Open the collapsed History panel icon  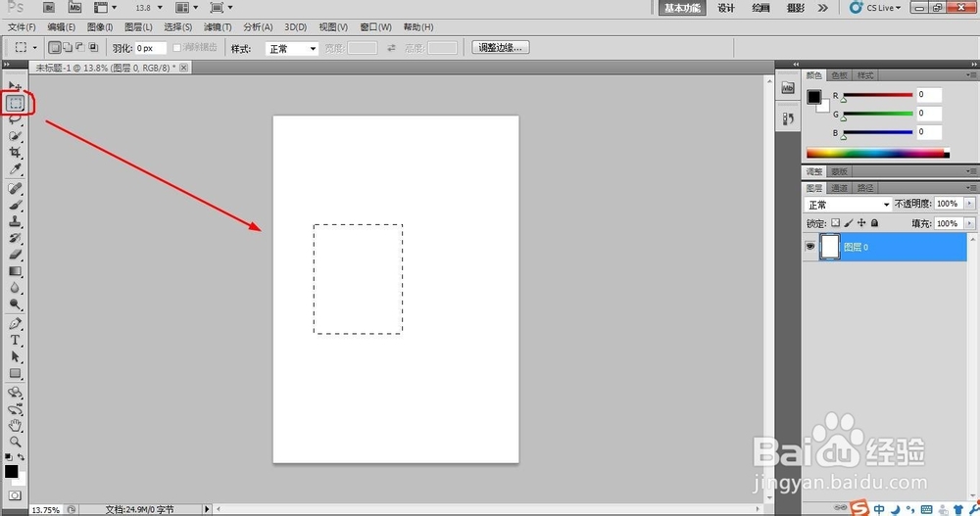[788, 118]
